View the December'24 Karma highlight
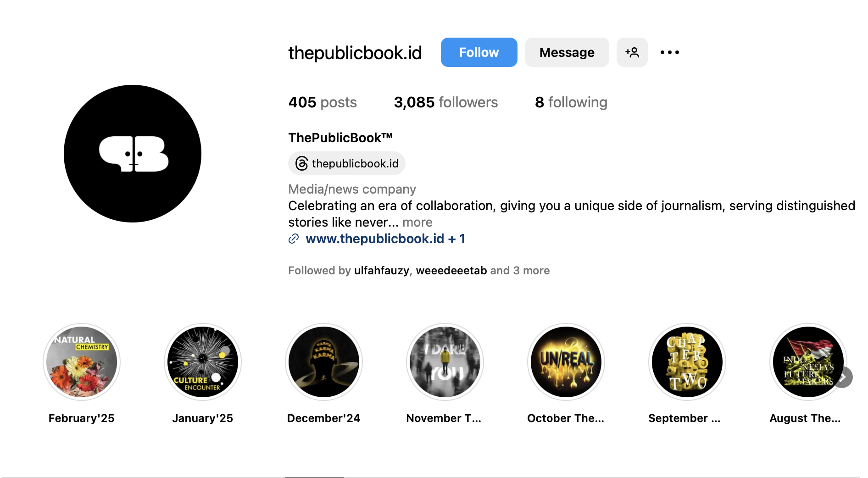Image resolution: width=868 pixels, height=478 pixels. [x=324, y=362]
